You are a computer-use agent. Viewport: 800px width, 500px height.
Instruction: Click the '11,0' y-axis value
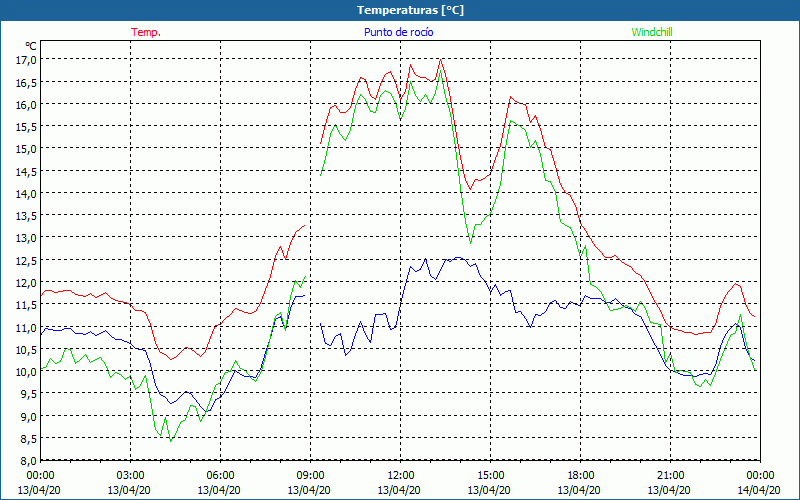[27, 327]
